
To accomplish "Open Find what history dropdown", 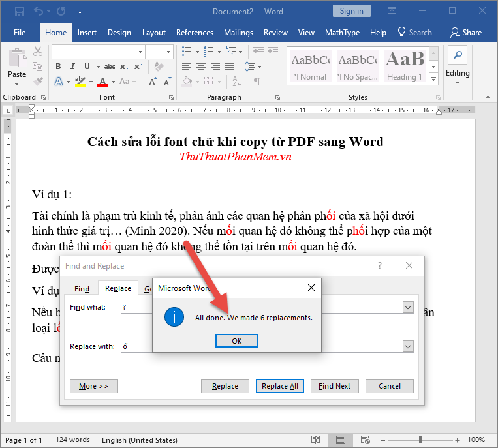I will (x=408, y=307).
